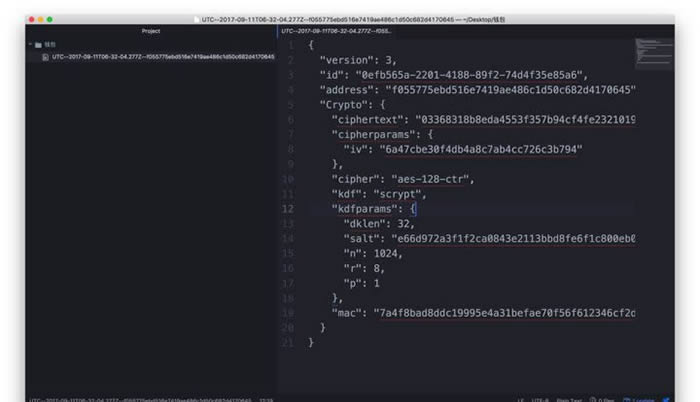This screenshot has height=402, width=700.
Task: Click line number 12 in the gutter
Action: 288,208
